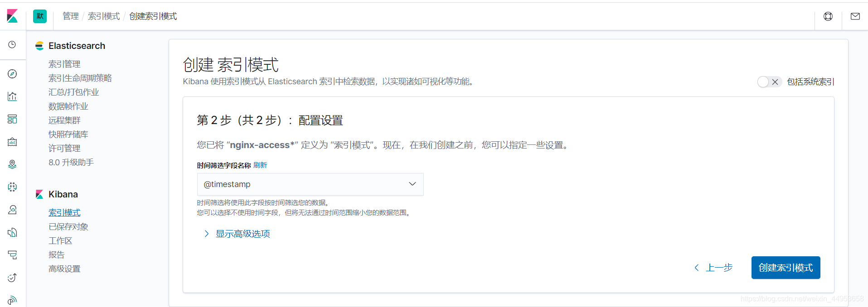Open the @timestamp time field dropdown
This screenshot has width=868, height=307.
(x=310, y=184)
